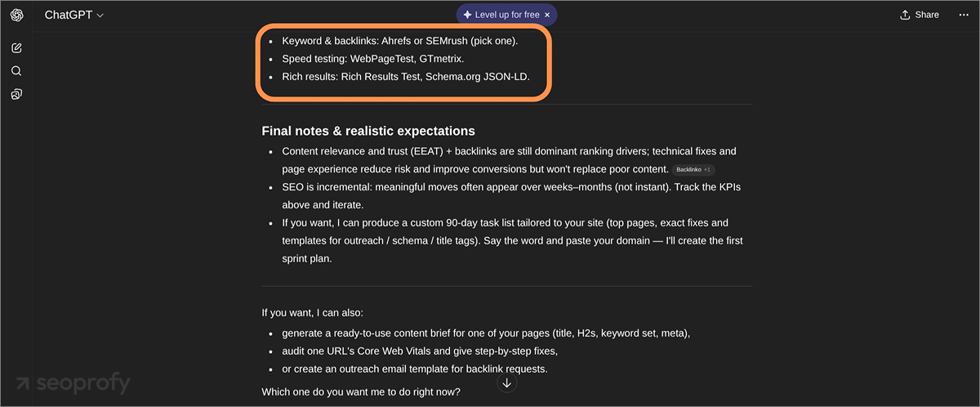Click the ChatGPT logo icon
Screen dimensions: 980x407
point(16,15)
